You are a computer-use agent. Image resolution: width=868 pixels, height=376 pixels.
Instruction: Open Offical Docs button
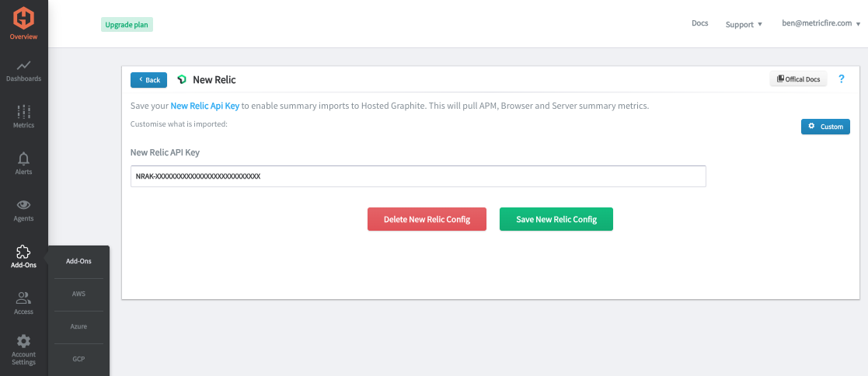[x=798, y=79]
